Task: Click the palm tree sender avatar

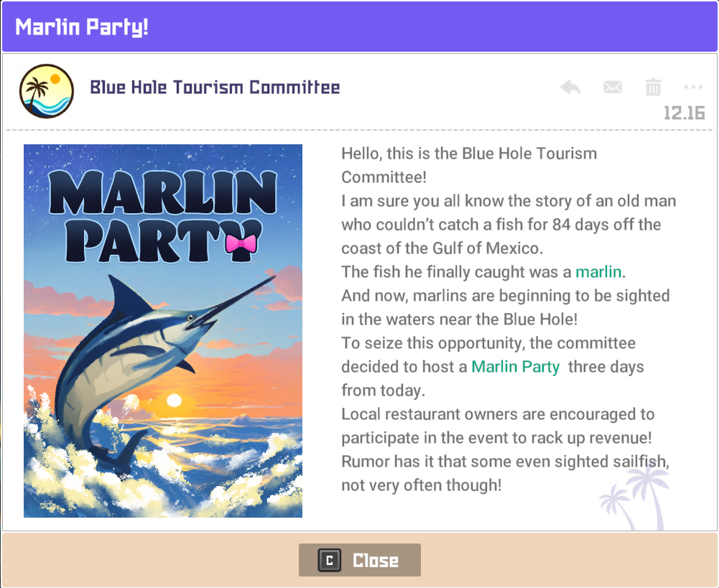Action: coord(47,90)
